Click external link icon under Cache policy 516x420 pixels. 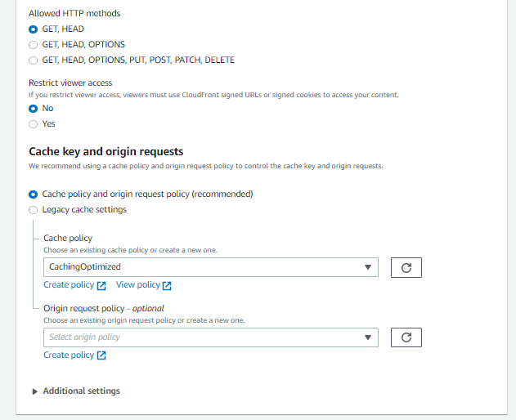click(x=101, y=285)
